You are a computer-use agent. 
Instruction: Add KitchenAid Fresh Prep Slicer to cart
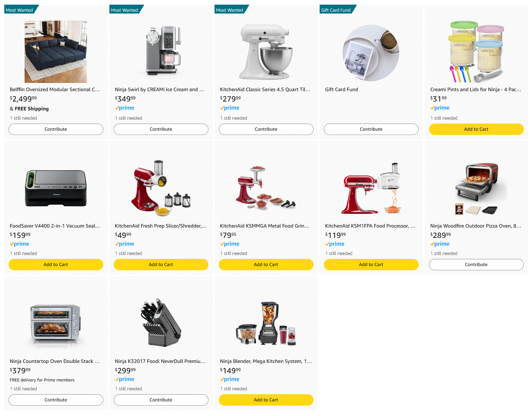tap(161, 265)
